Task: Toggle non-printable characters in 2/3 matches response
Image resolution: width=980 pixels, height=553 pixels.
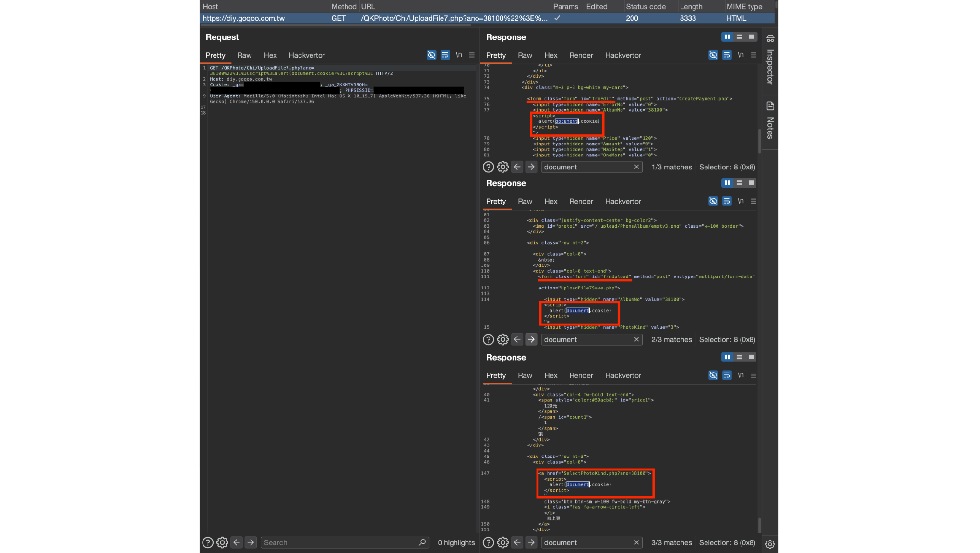Action: 713,201
